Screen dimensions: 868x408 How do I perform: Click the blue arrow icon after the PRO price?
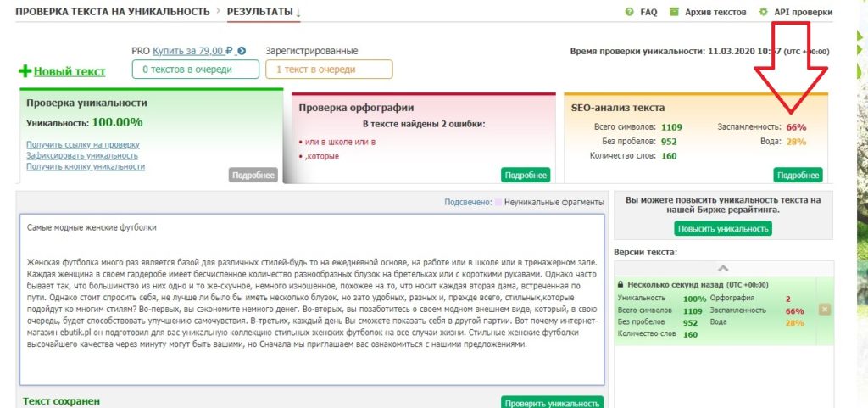pyautogui.click(x=242, y=51)
